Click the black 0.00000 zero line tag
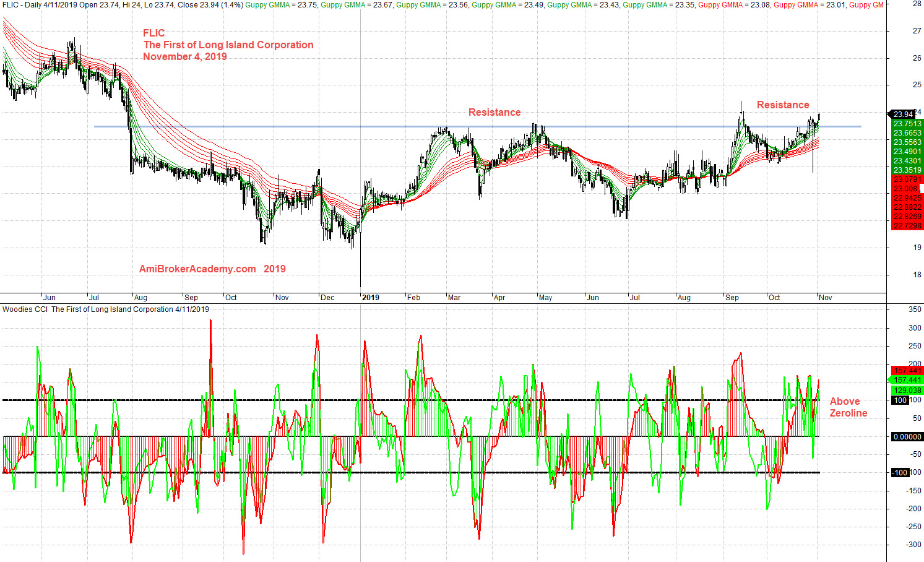This screenshot has width=924, height=562. coord(907,436)
